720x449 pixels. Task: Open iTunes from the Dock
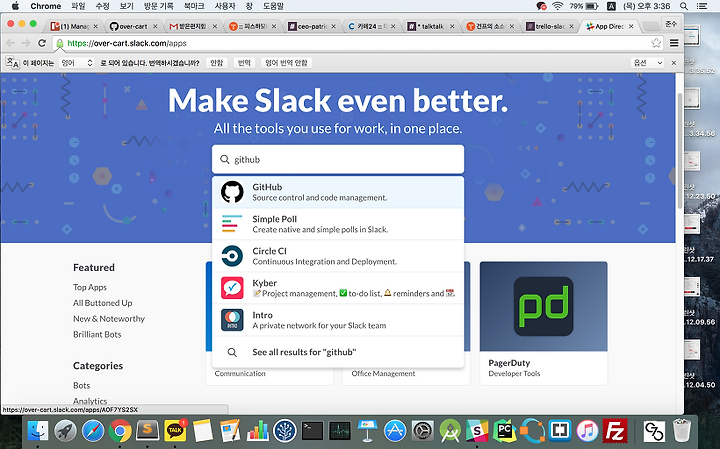click(x=587, y=430)
